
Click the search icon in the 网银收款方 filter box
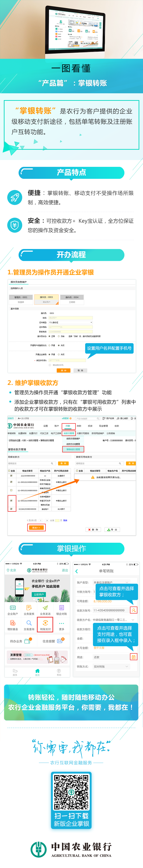tap(52, 463)
